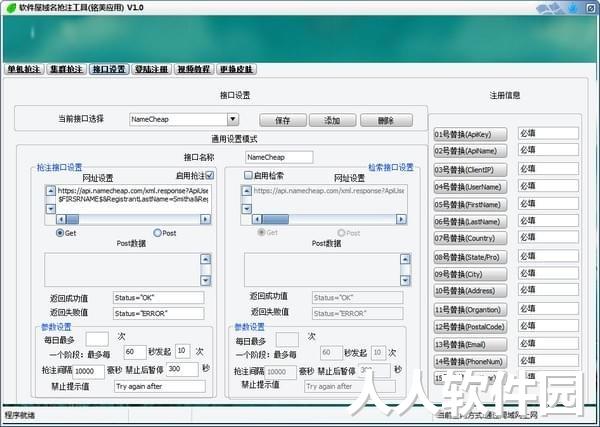Fill the 必填 field beside 01号替换(ApiKey)
The width and height of the screenshot is (600, 427).
click(548, 134)
